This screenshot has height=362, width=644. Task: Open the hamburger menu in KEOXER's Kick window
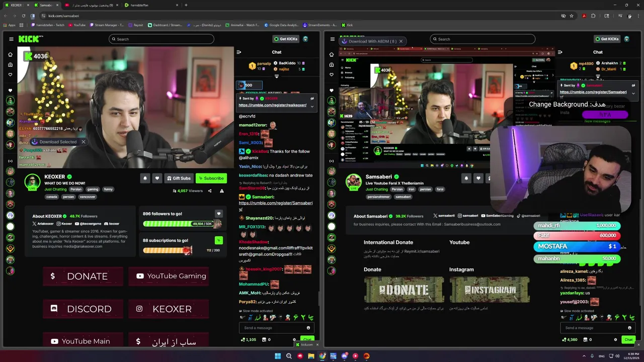click(11, 39)
